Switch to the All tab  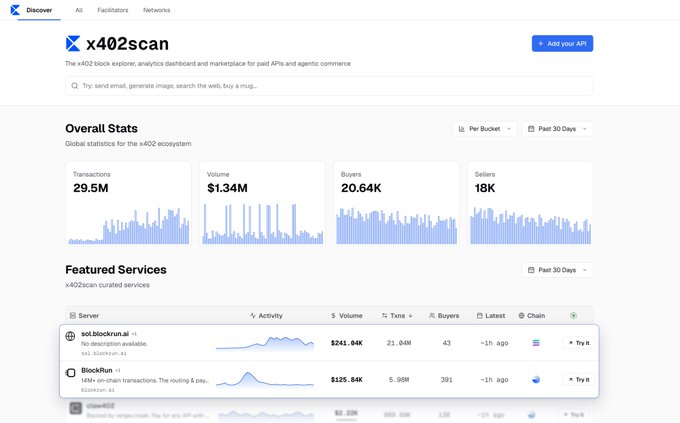(x=79, y=10)
